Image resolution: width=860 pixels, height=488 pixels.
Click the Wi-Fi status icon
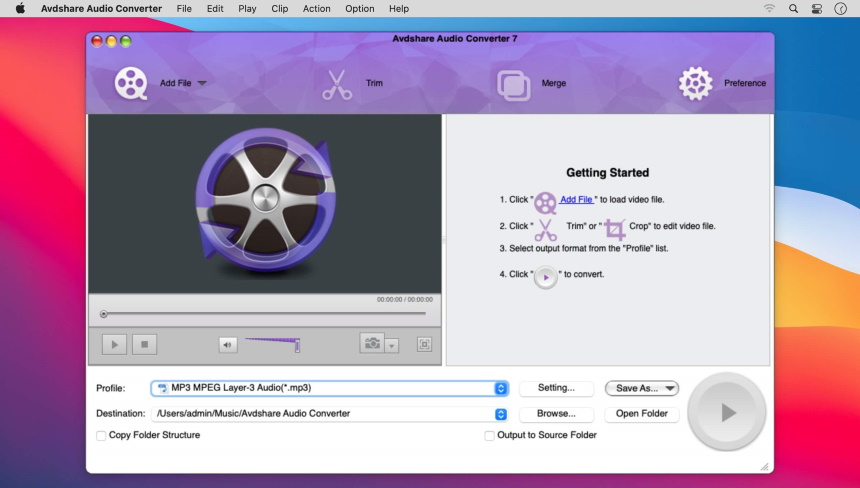coord(770,8)
